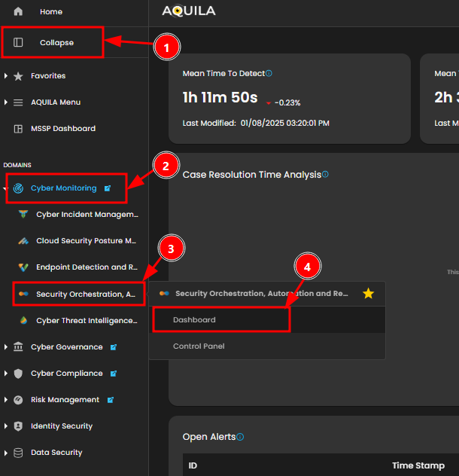Open the Identity Security domain
The image size is (459, 476).
pyautogui.click(x=61, y=426)
